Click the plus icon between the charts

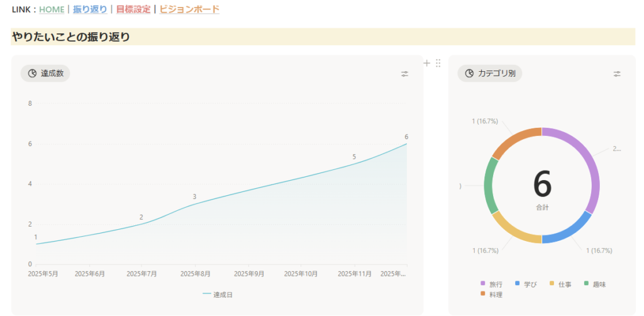click(x=427, y=63)
